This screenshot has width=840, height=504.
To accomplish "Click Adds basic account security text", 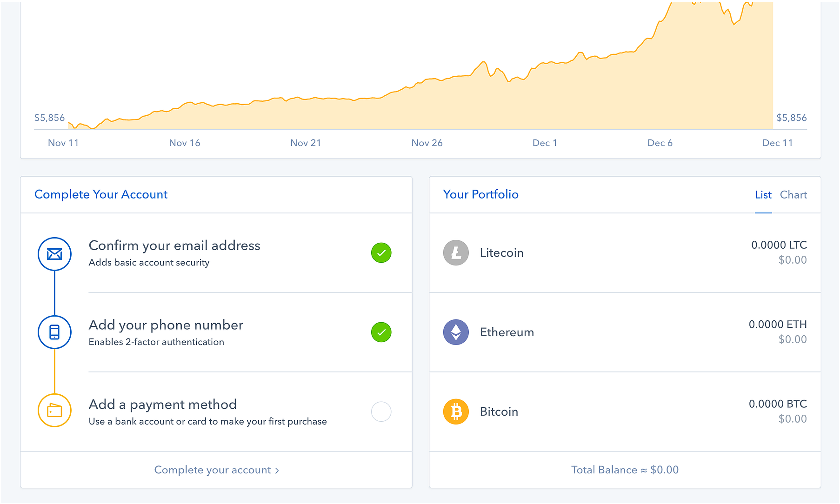I will [x=149, y=263].
